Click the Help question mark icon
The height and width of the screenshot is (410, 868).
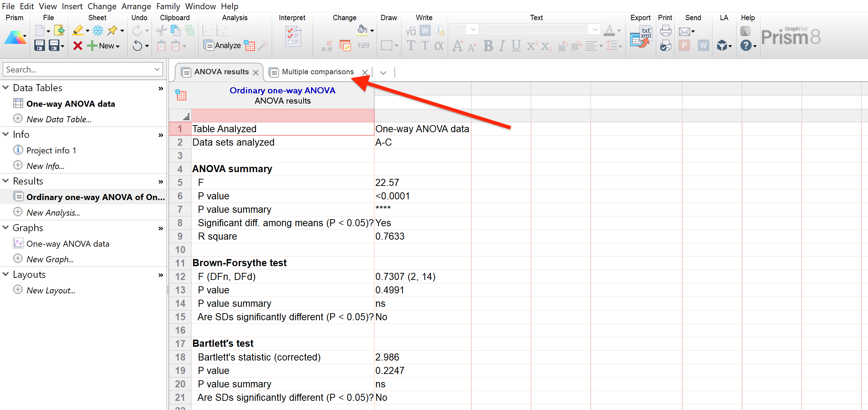746,46
